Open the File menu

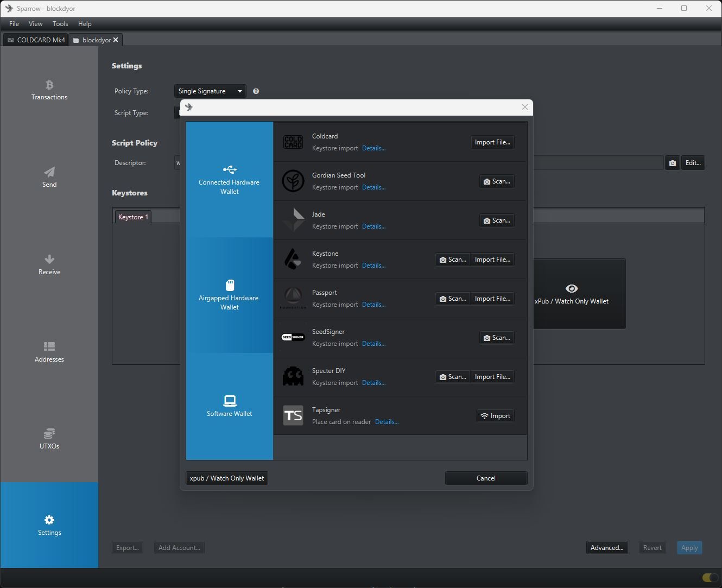pyautogui.click(x=14, y=24)
